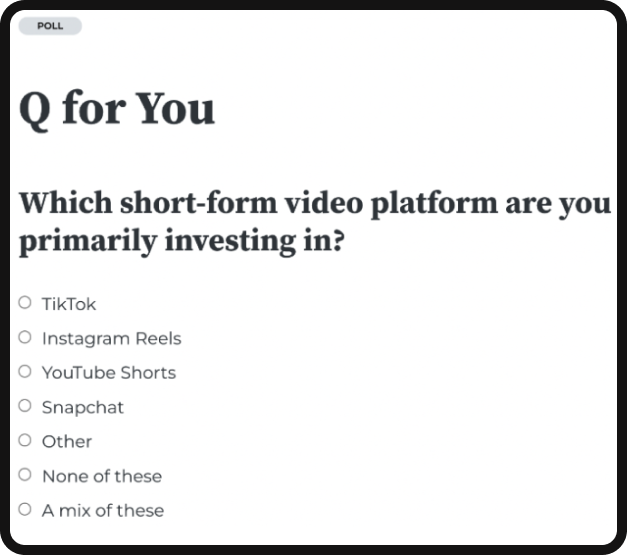Click the 'None of these' label text
This screenshot has width=627, height=555.
101,476
